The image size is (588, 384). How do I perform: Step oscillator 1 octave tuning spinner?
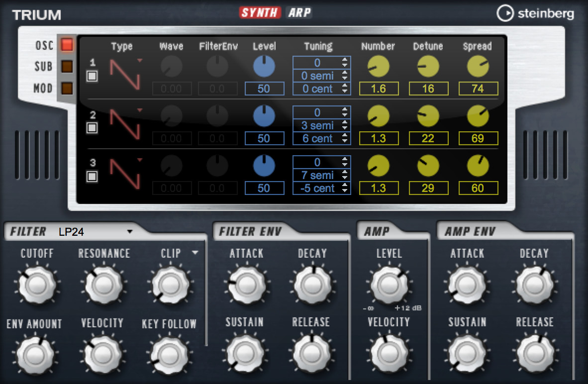click(345, 63)
